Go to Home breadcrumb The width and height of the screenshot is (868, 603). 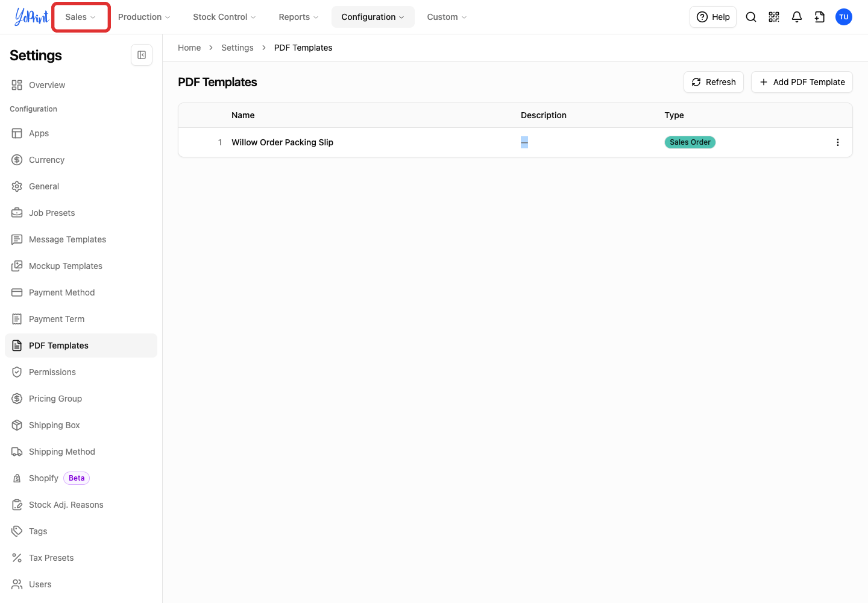189,48
